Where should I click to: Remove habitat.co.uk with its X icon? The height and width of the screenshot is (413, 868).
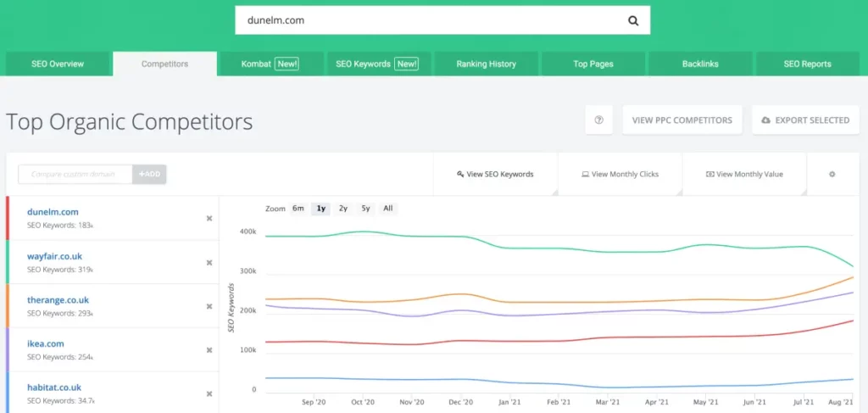(x=209, y=393)
